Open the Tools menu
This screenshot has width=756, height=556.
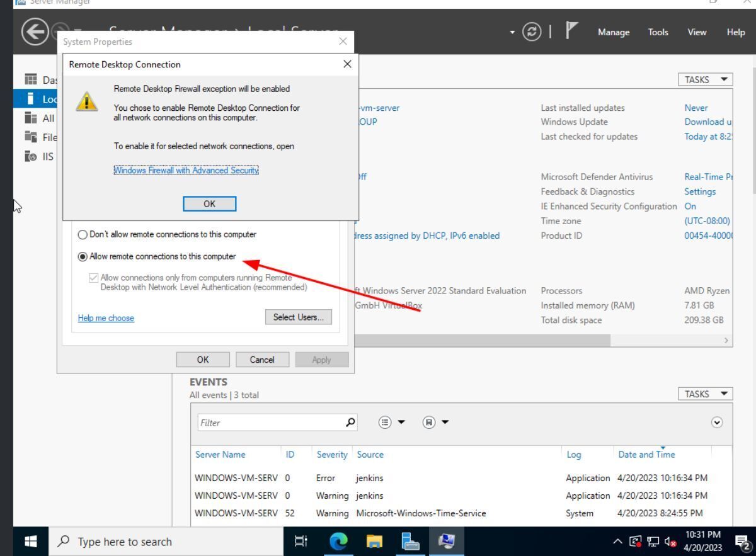[658, 33]
